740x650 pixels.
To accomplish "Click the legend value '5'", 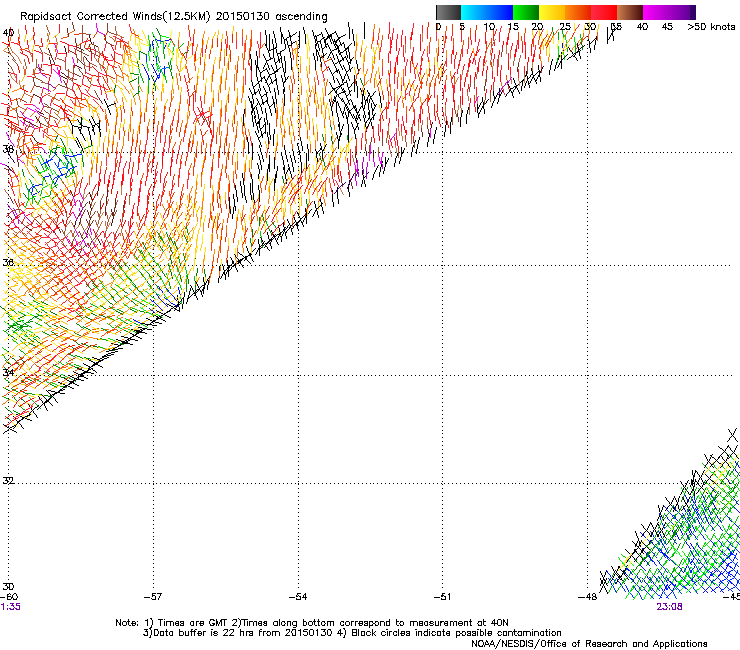I will tap(462, 27).
